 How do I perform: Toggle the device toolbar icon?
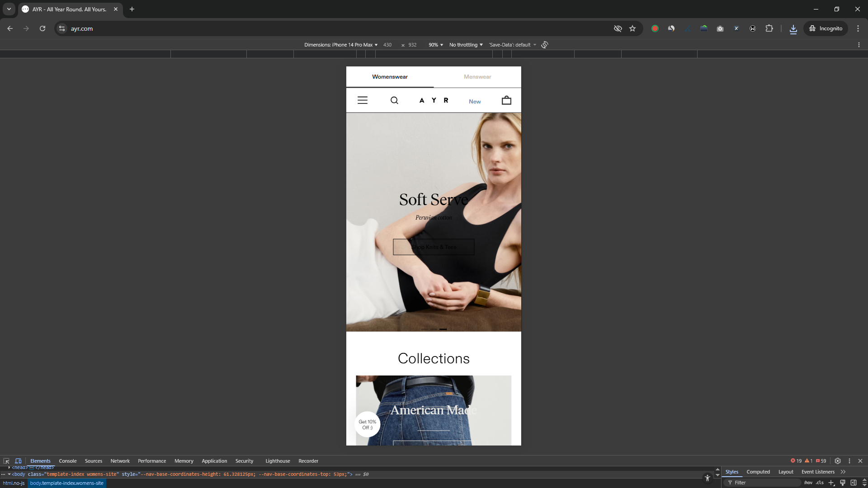coord(18,461)
